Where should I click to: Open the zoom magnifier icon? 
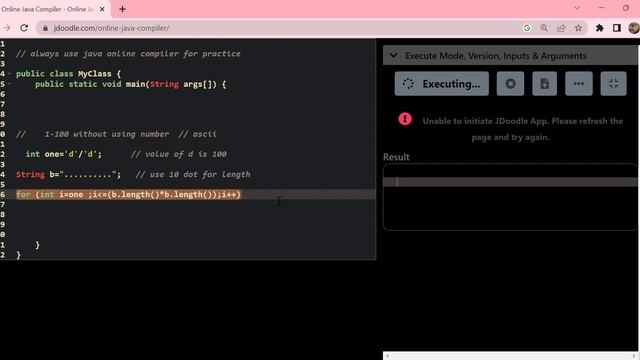[544, 28]
